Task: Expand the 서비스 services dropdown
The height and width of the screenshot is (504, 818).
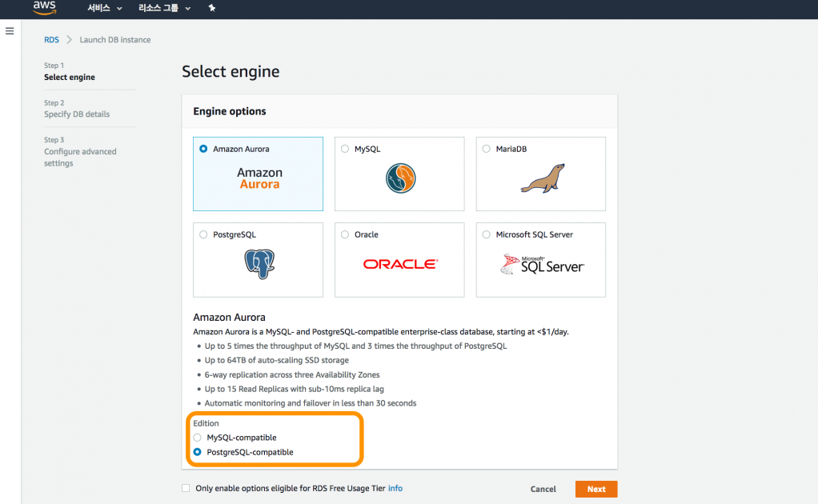Action: pos(105,8)
